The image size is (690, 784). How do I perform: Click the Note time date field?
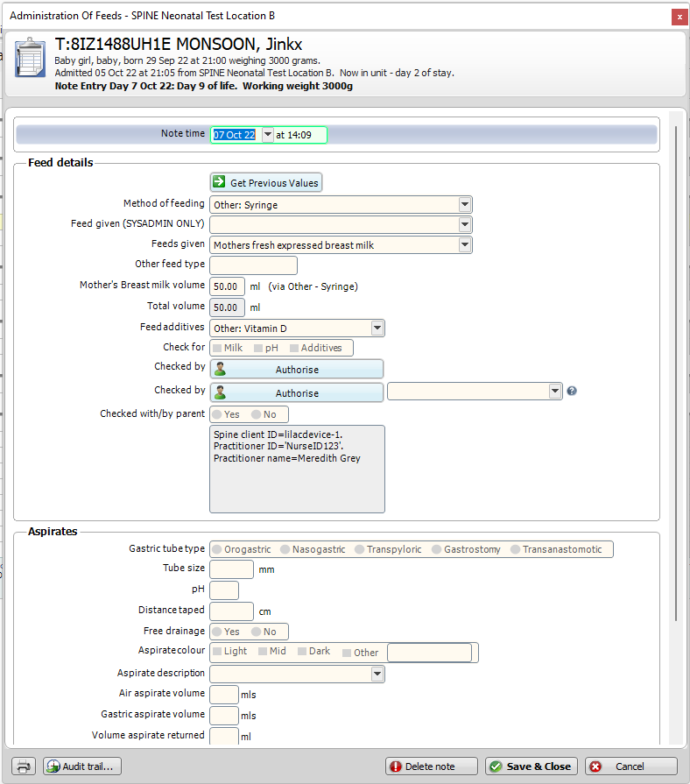(x=235, y=135)
